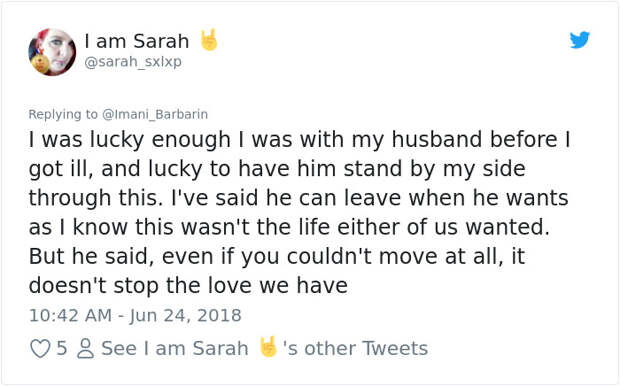620x386 pixels.
Task: Open Sarah's round profile avatar
Action: click(52, 52)
